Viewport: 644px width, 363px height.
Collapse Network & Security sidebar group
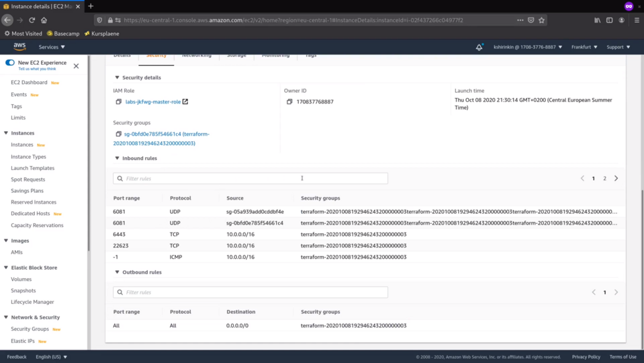click(x=6, y=317)
